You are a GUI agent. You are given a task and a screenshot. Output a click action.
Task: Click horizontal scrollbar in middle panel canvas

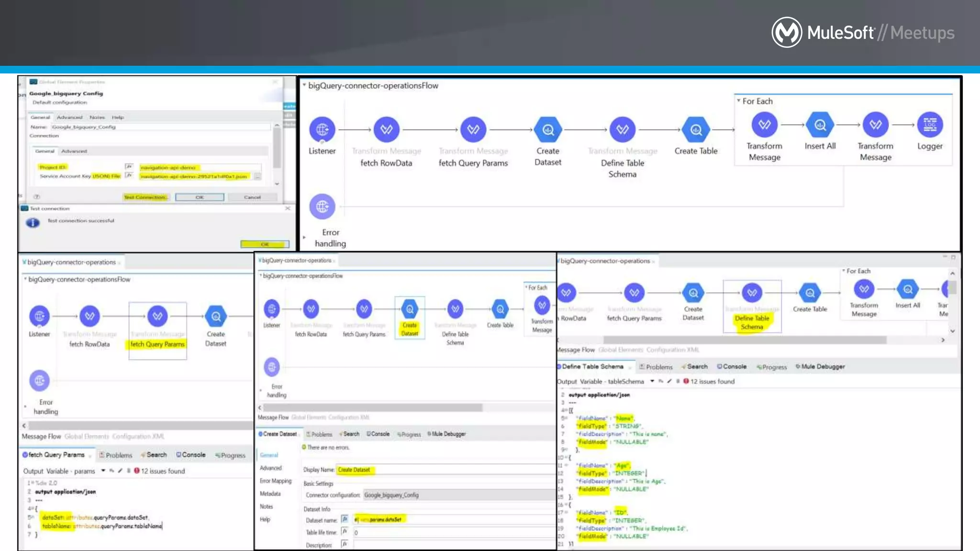pos(373,408)
